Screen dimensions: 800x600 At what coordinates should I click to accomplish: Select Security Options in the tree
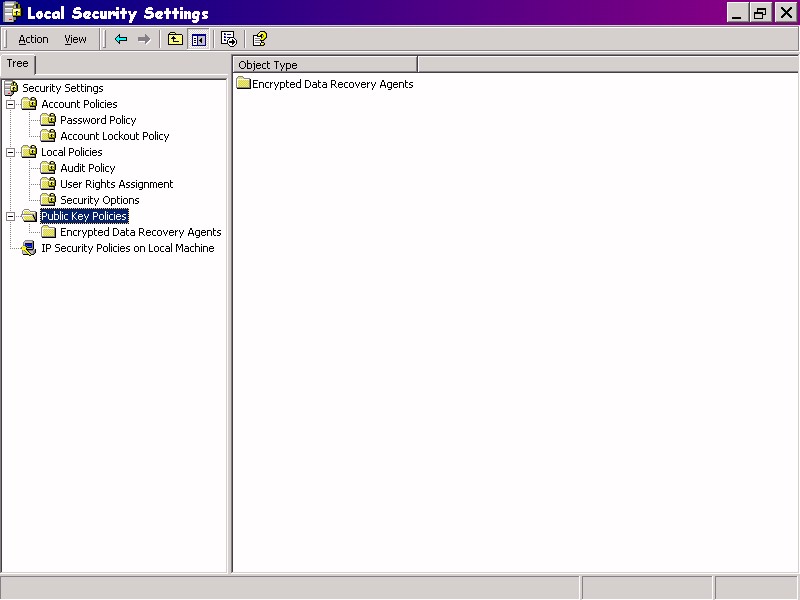pyautogui.click(x=99, y=200)
